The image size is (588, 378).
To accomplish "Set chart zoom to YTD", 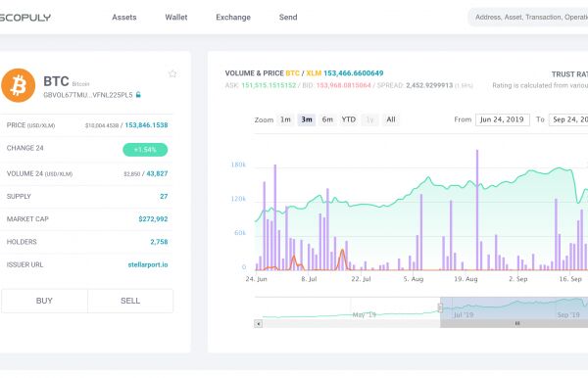I will pyautogui.click(x=348, y=119).
